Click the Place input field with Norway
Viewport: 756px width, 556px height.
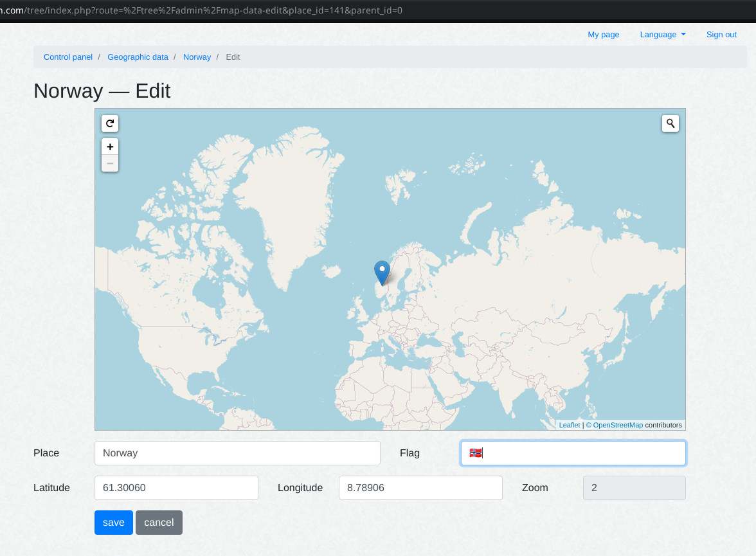coord(237,453)
